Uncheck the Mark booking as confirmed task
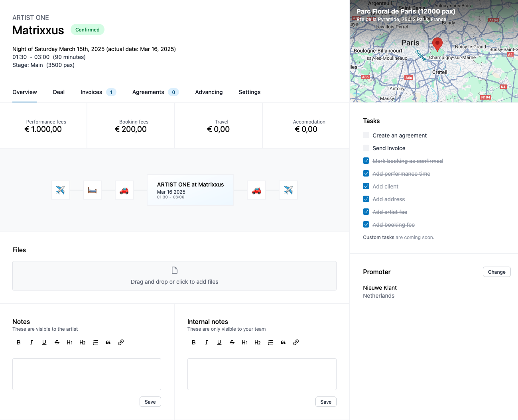This screenshot has width=518, height=420. (366, 161)
